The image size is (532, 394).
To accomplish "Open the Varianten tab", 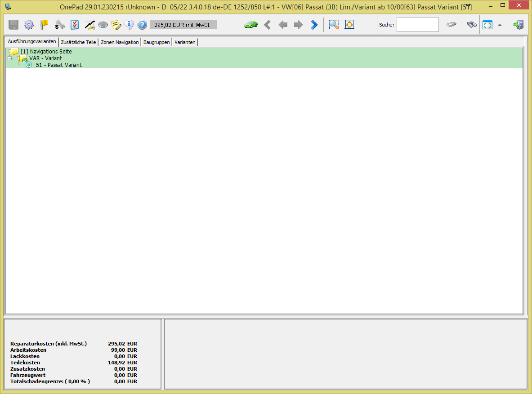I will 185,42.
